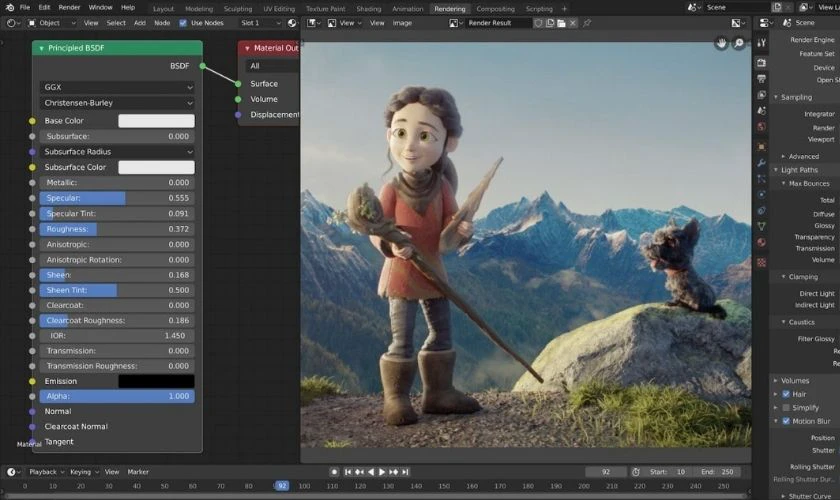Click the new image icon beside Render Result
Image resolution: width=840 pixels, height=500 pixels.
[550, 23]
